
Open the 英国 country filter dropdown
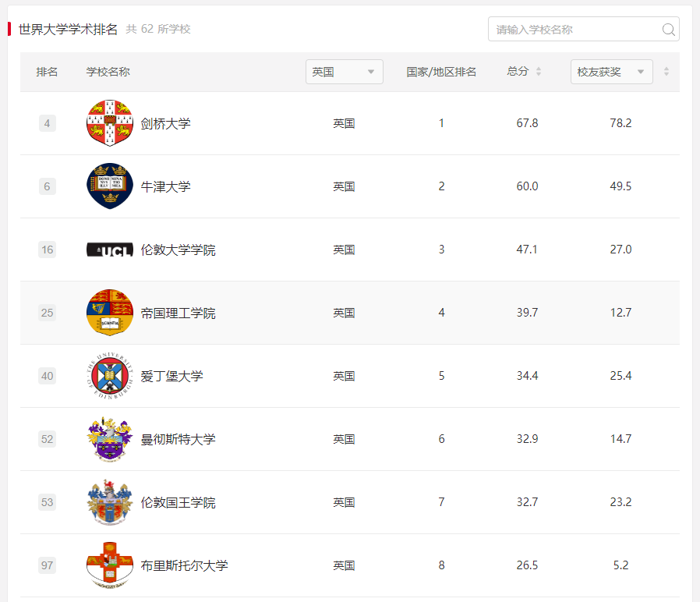(344, 71)
